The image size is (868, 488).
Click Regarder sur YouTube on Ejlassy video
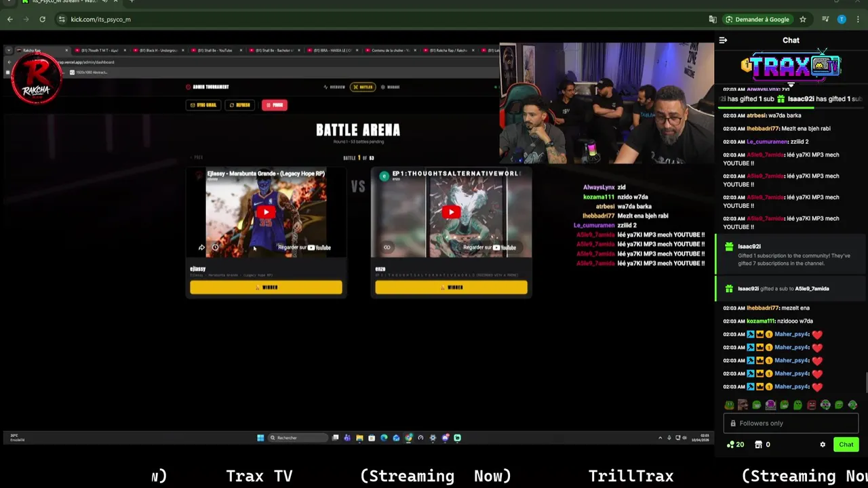(x=304, y=247)
